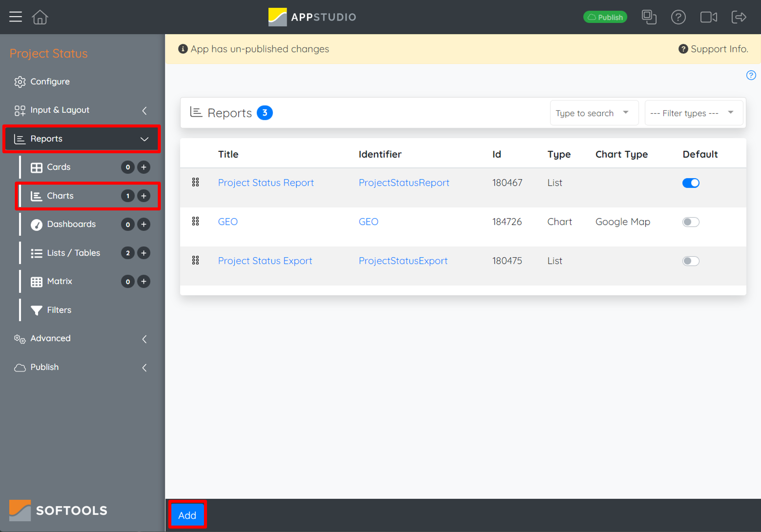Image resolution: width=761 pixels, height=532 pixels.
Task: Grab the drag handle for Project Status Report
Action: pos(196,182)
